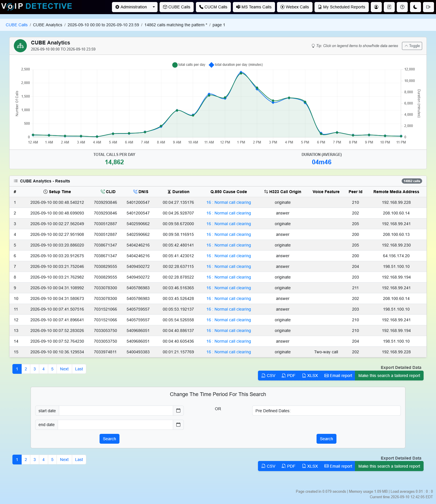The image size is (436, 504).
Task: Open the CUBE Calls menu item
Action: [177, 7]
